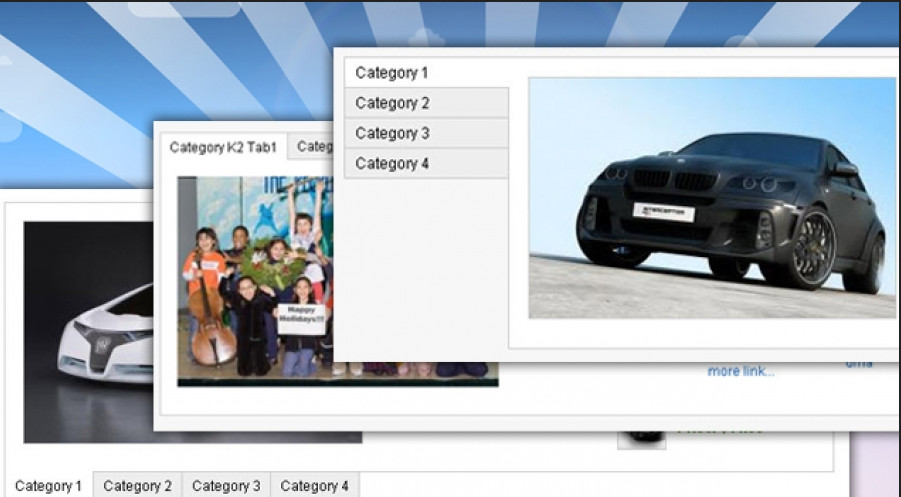Select Category 2 in the vertical tab list

click(426, 103)
